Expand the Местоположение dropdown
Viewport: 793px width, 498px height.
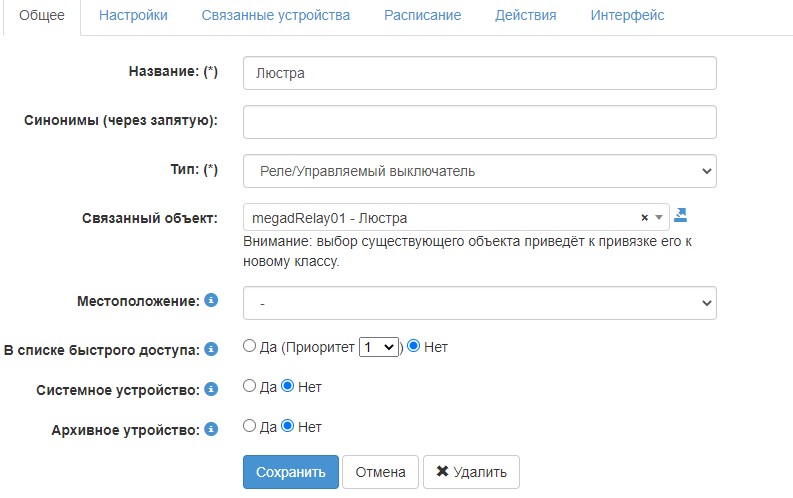479,301
